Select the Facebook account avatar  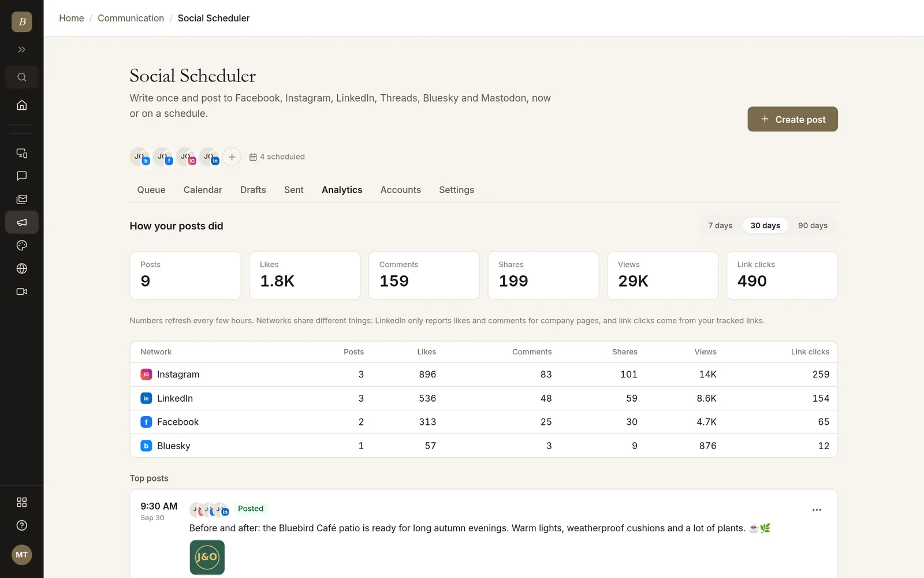pyautogui.click(x=163, y=157)
